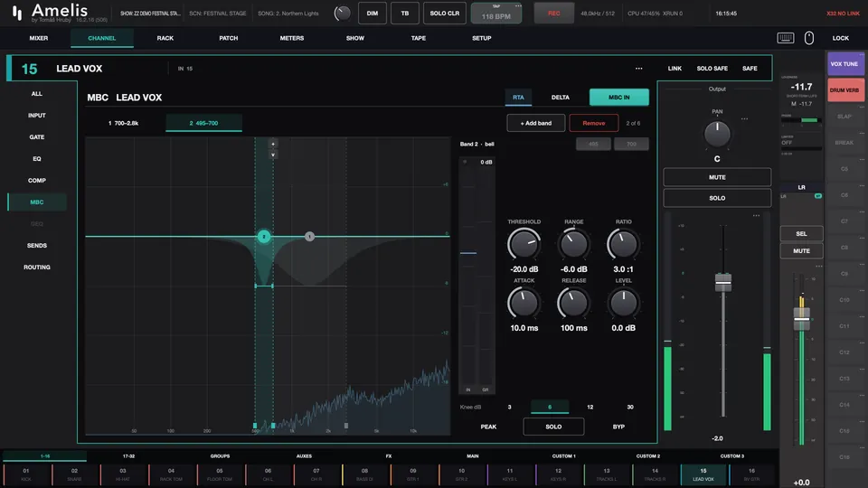The height and width of the screenshot is (488, 868).
Task: Click the 495 low frequency field
Action: [x=593, y=144]
